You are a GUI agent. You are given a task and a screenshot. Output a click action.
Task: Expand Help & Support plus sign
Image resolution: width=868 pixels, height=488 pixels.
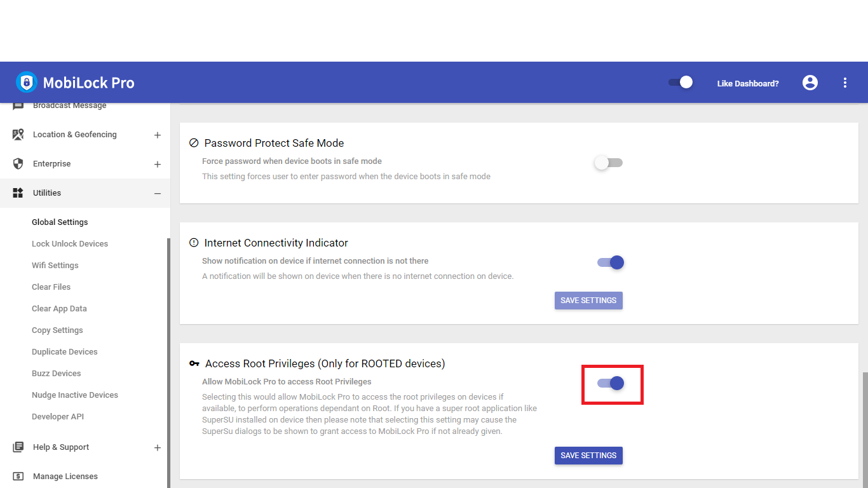click(158, 447)
